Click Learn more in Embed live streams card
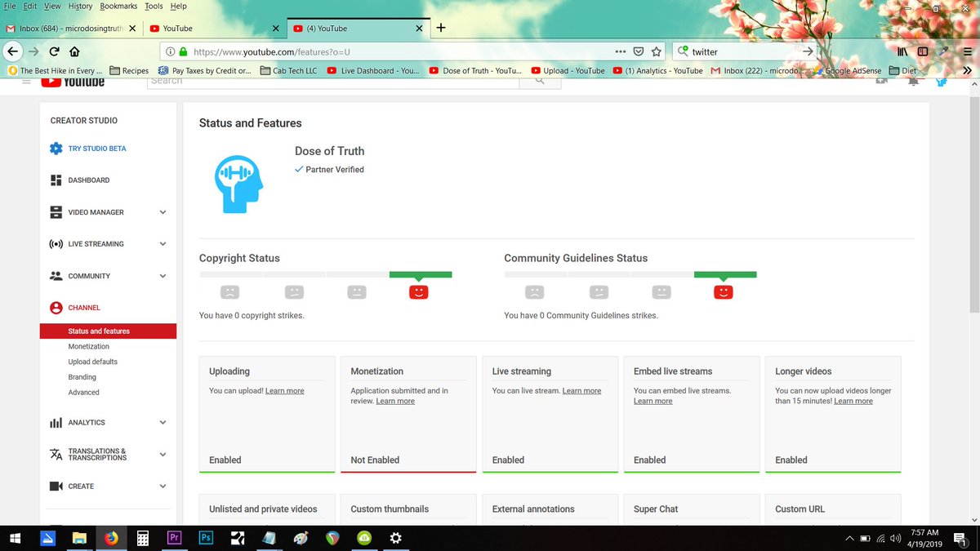Image resolution: width=980 pixels, height=551 pixels. tap(653, 401)
